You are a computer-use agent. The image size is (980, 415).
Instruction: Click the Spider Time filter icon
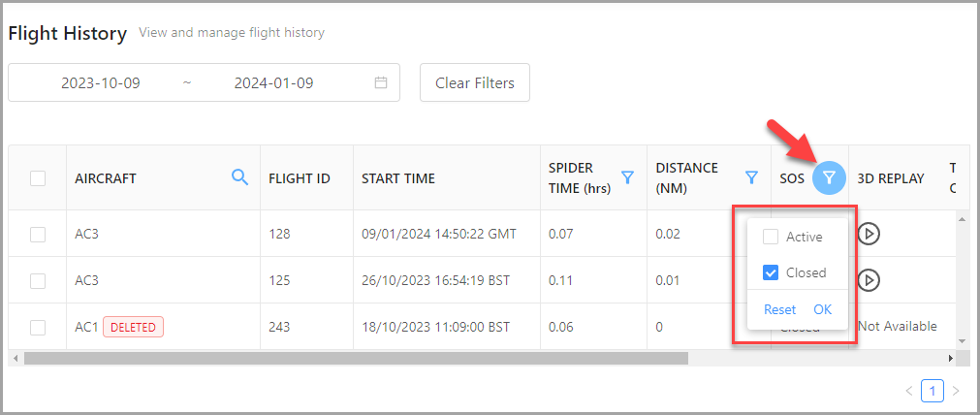(x=627, y=177)
